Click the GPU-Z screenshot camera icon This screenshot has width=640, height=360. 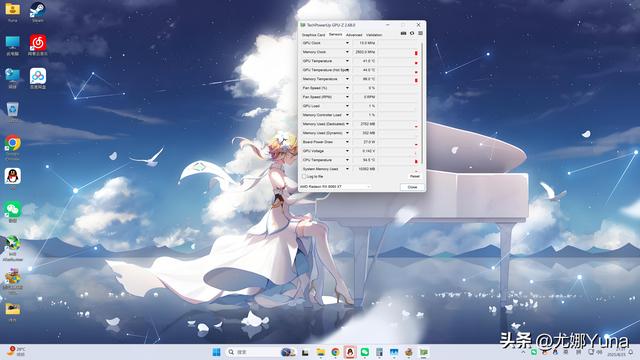403,33
